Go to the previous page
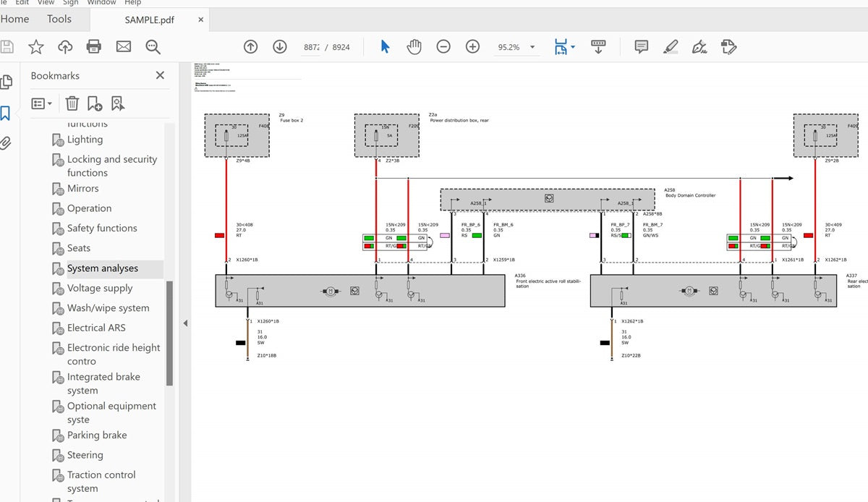Screen dimensions: 868x502 [x=250, y=46]
